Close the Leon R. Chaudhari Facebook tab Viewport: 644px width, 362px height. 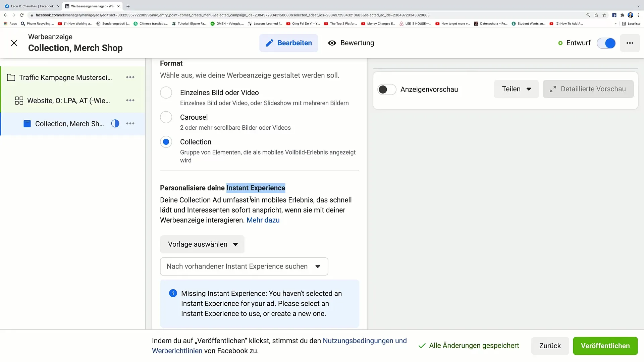[x=58, y=6]
